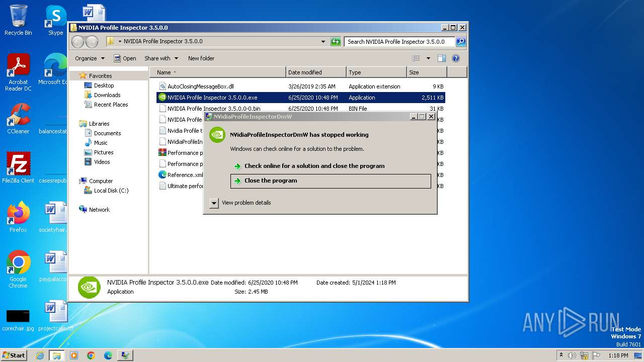Viewport: 644px width, 362px height.
Task: Open Firefox desktop shortcut
Action: [x=18, y=217]
